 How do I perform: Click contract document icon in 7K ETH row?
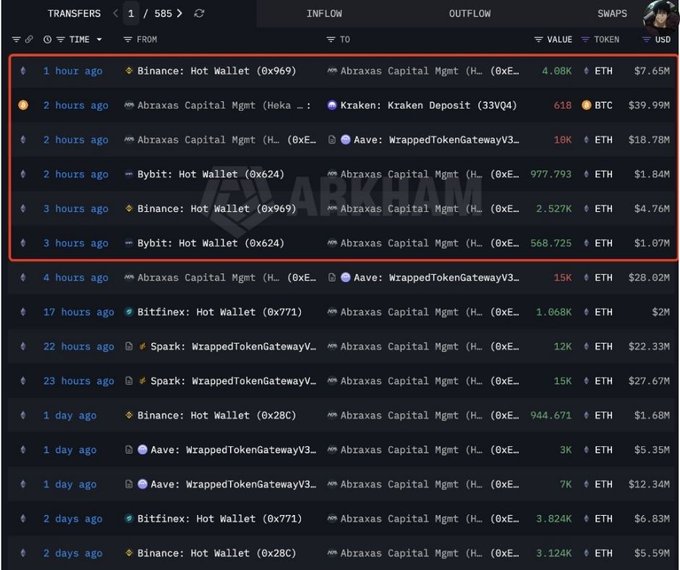coord(129,484)
